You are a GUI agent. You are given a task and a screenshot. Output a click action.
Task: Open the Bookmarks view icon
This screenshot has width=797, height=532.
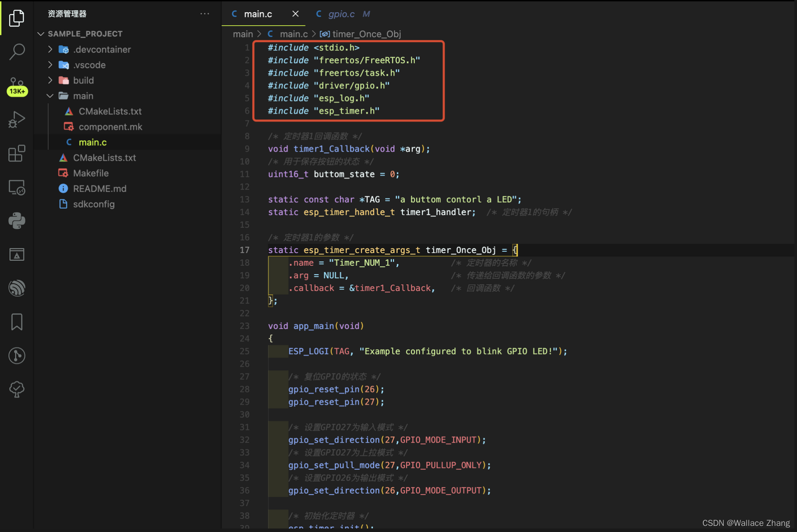pyautogui.click(x=17, y=322)
